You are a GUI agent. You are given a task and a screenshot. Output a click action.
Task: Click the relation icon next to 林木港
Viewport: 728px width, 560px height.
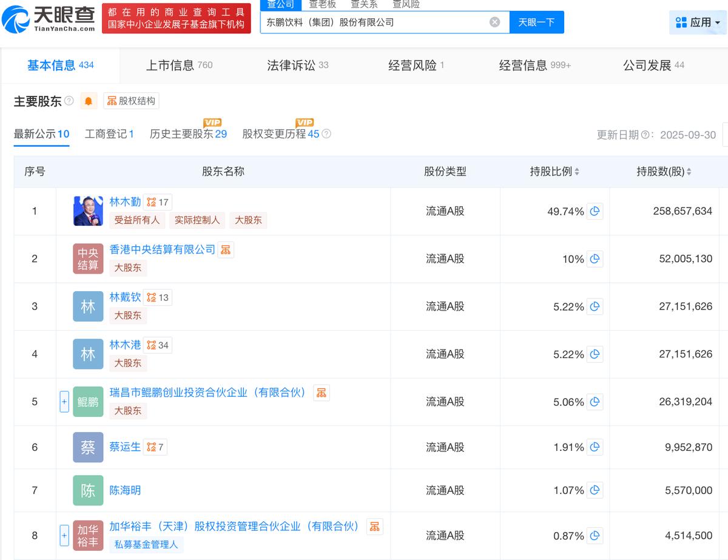tap(157, 345)
